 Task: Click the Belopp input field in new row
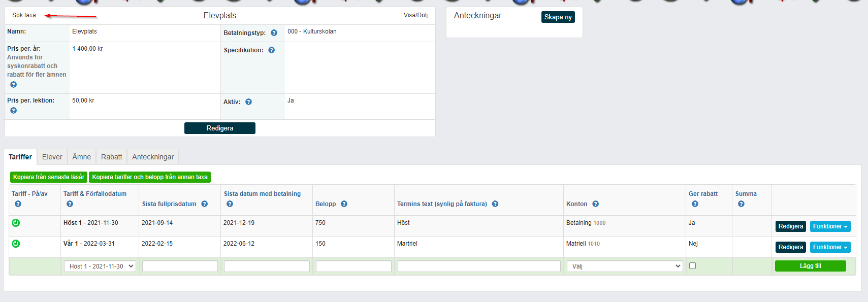pyautogui.click(x=353, y=266)
